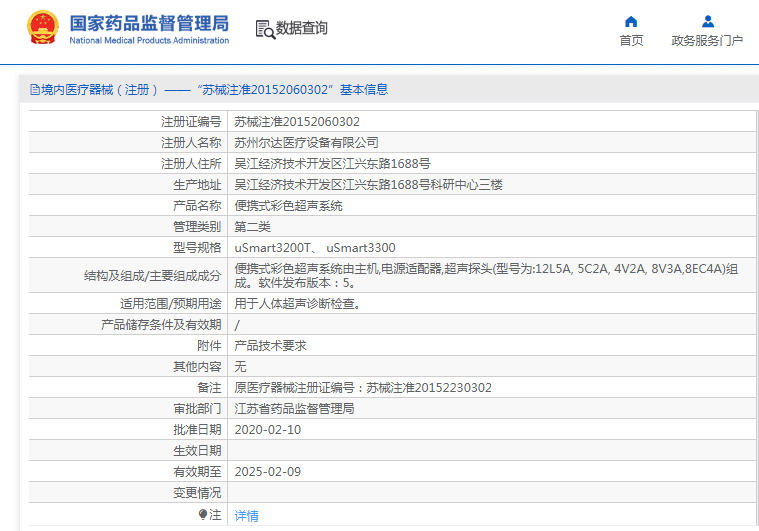Open the 数据查询 menu label
Screen dimensions: 759x531
point(302,29)
